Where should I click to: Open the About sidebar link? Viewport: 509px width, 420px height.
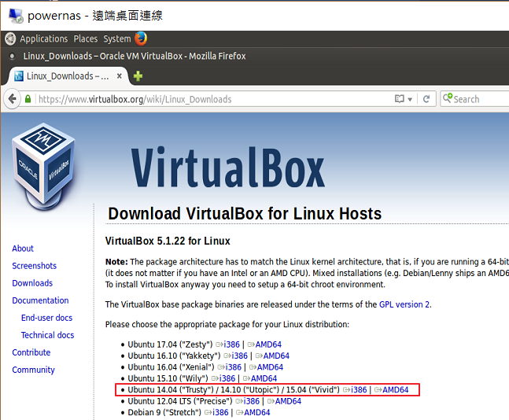(23, 249)
